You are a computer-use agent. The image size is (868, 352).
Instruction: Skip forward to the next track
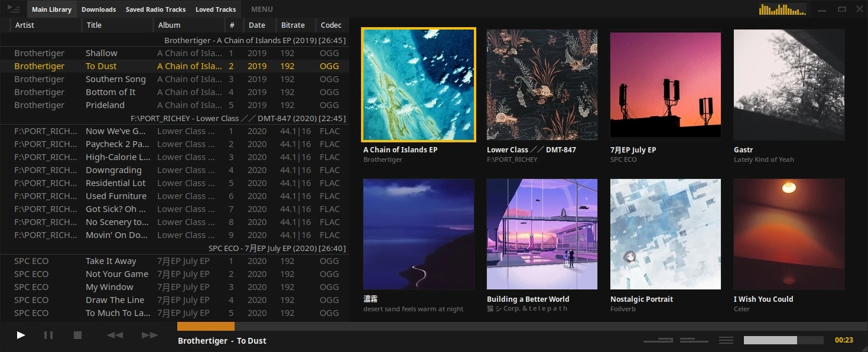[x=149, y=335]
